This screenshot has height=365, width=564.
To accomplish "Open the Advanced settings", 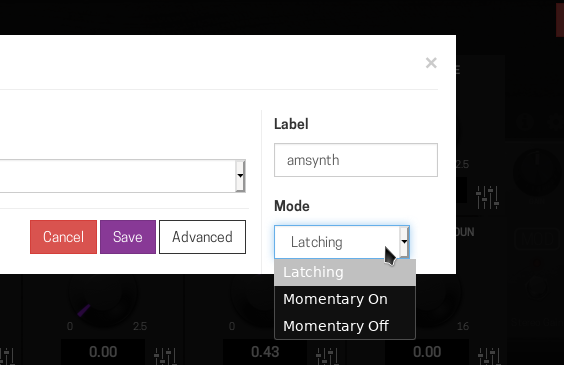I will pyautogui.click(x=203, y=237).
